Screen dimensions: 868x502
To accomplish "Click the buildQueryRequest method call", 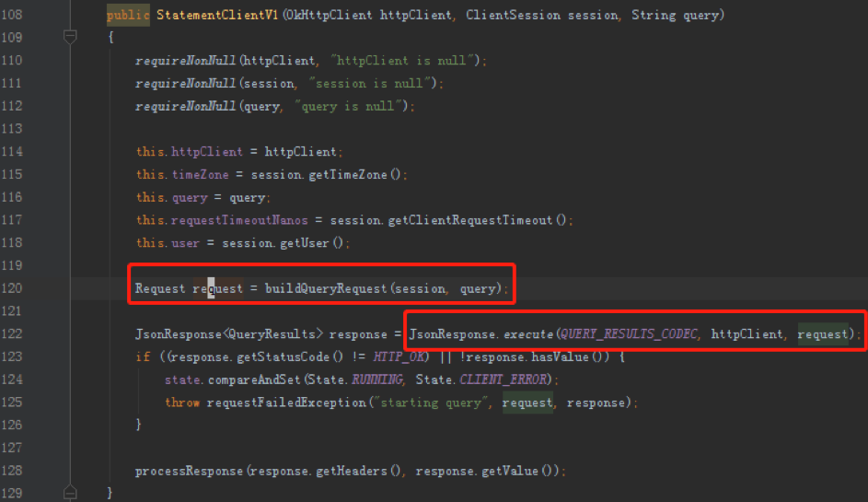I will tap(326, 288).
